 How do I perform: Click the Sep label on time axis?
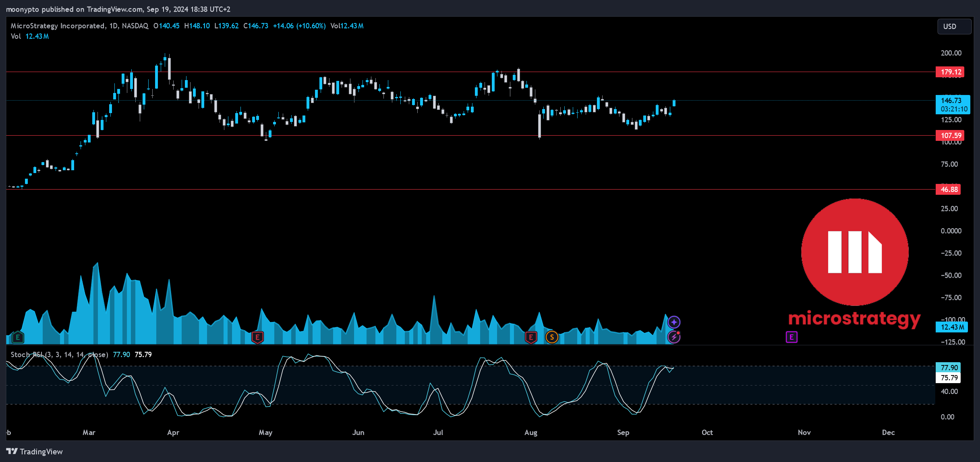[623, 433]
